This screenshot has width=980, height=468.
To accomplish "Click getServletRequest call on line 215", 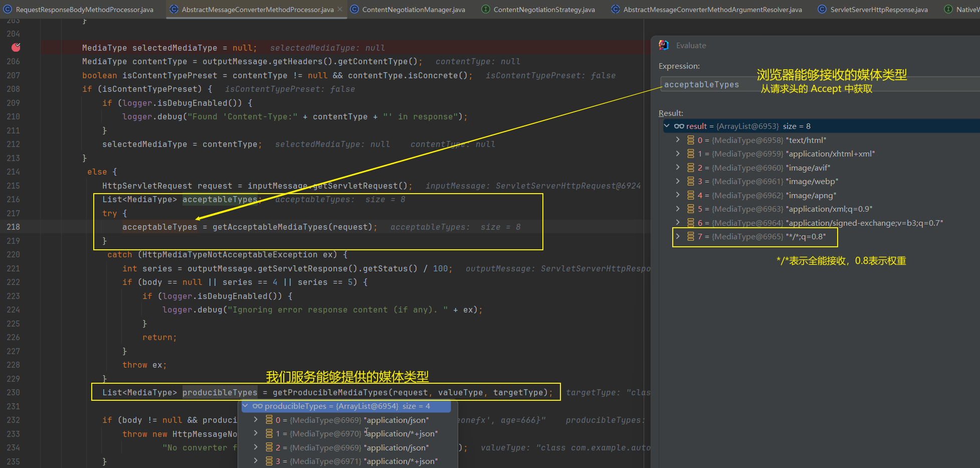I will click(355, 186).
